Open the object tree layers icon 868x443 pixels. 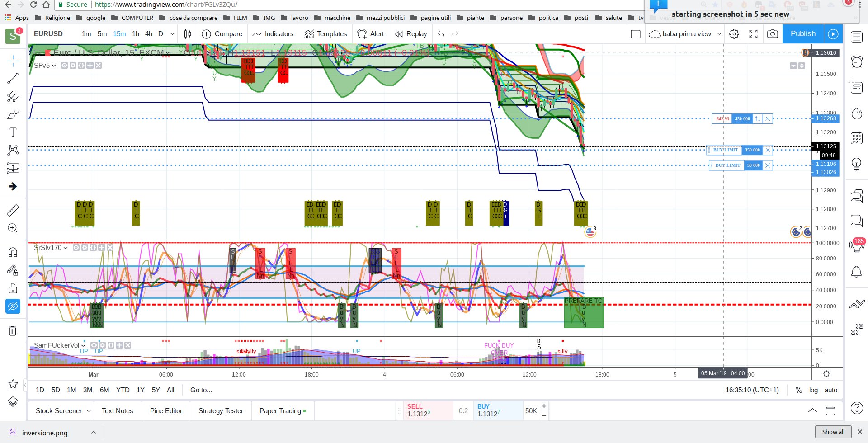13,401
